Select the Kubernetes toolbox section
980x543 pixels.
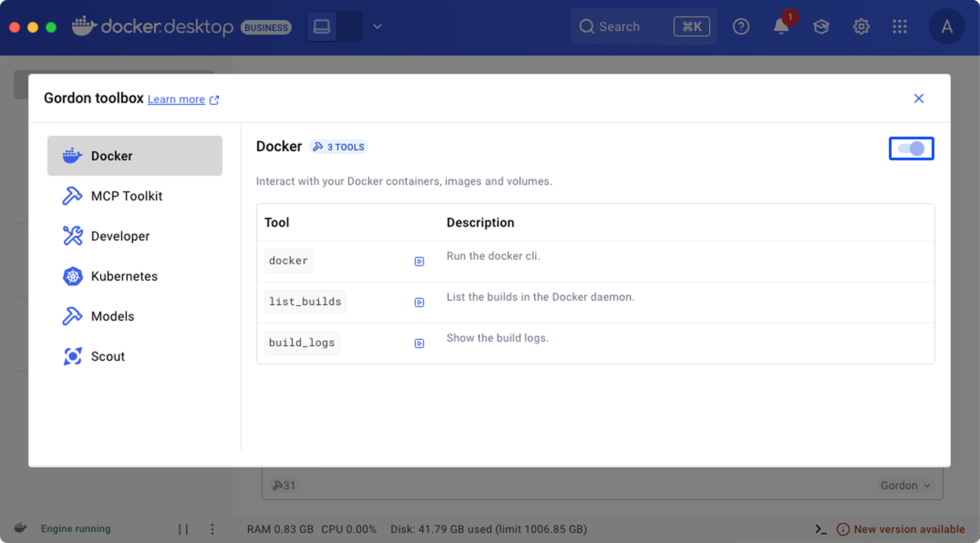tap(124, 276)
